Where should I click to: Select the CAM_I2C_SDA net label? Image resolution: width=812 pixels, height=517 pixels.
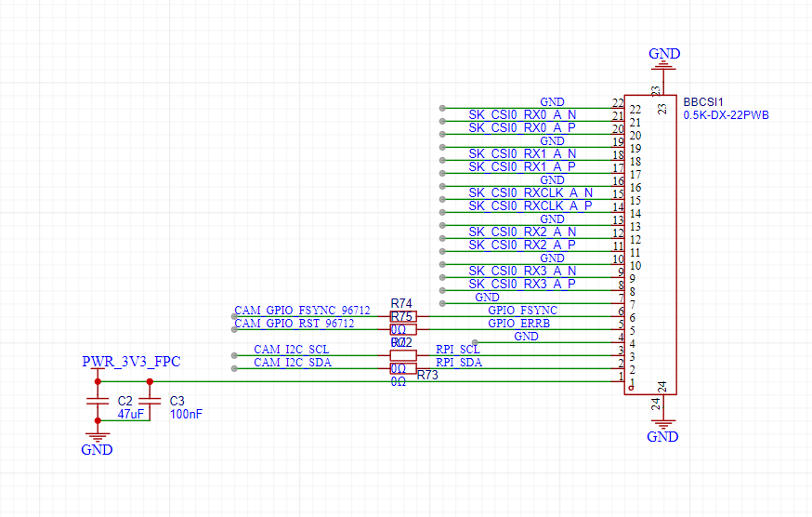pos(292,363)
